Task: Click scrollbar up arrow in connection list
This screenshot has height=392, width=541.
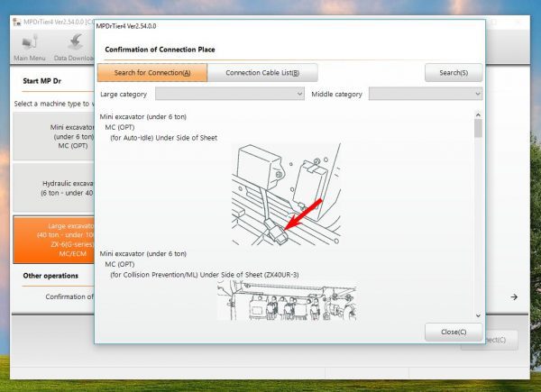Action: [478, 114]
